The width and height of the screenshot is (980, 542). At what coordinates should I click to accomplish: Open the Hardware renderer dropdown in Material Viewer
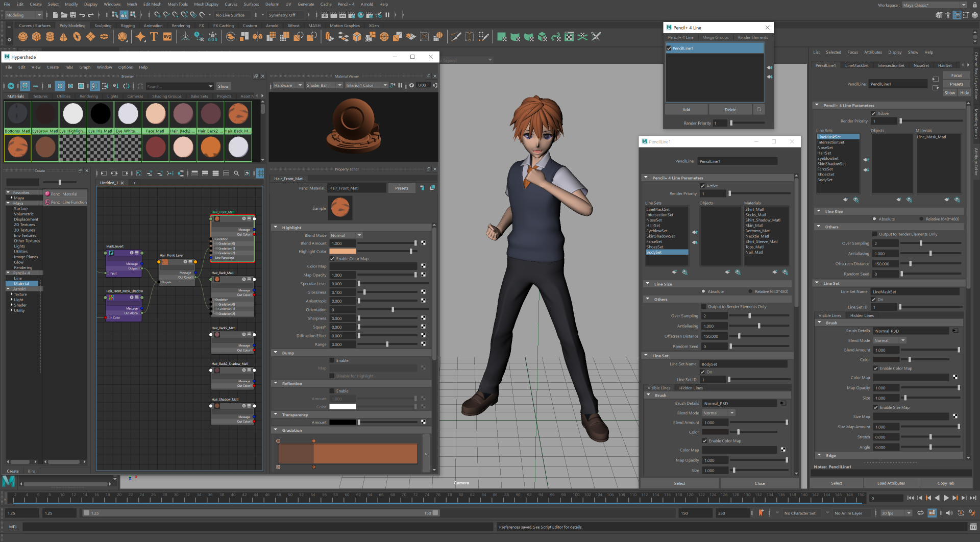[288, 85]
